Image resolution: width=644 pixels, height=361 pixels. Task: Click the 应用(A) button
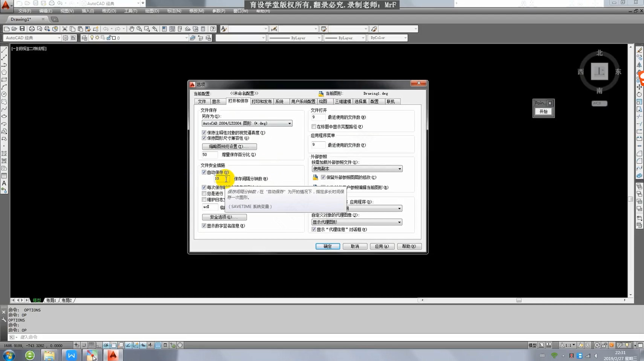[382, 246]
